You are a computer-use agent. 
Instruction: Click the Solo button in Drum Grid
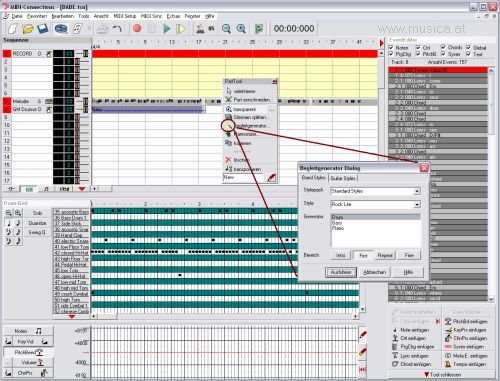37,213
